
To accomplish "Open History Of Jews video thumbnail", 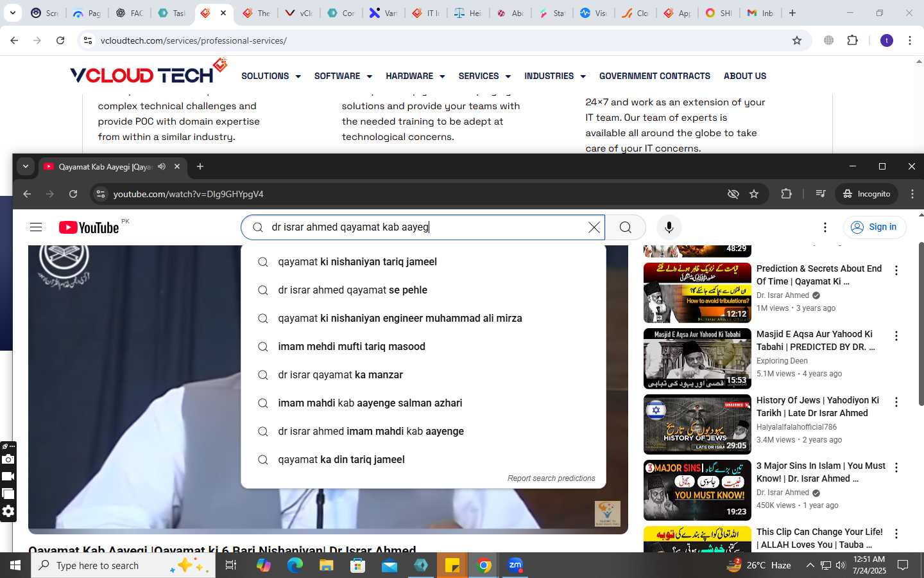I will point(697,425).
